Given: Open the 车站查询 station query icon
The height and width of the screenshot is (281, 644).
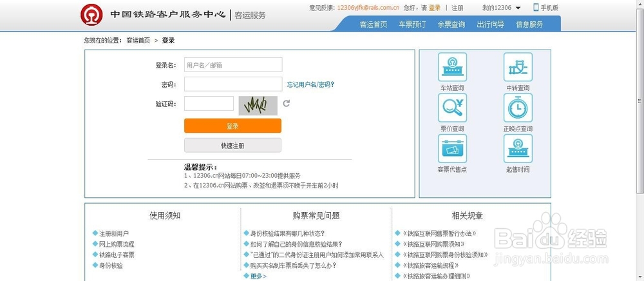Looking at the screenshot, I should click(x=452, y=67).
